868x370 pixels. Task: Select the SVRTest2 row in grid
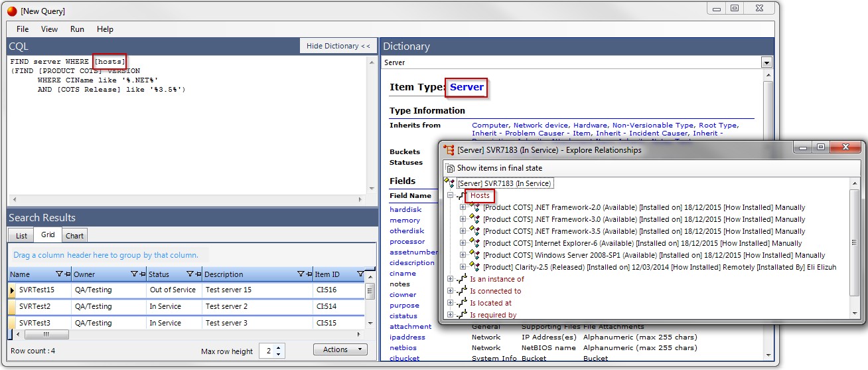186,306
